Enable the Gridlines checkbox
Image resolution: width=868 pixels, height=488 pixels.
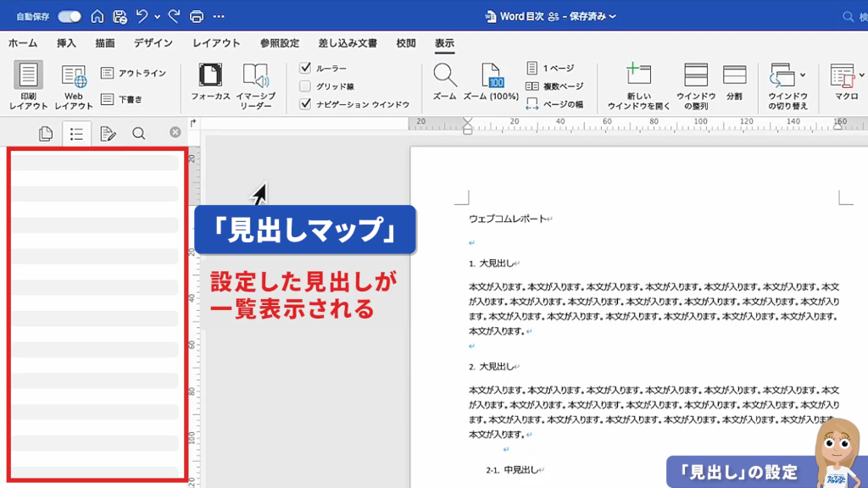305,86
